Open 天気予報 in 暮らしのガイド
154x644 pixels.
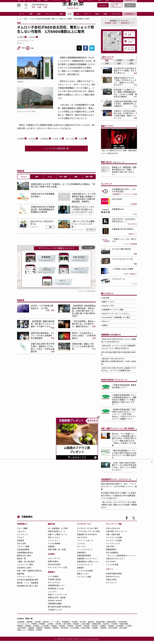[x=106, y=298]
